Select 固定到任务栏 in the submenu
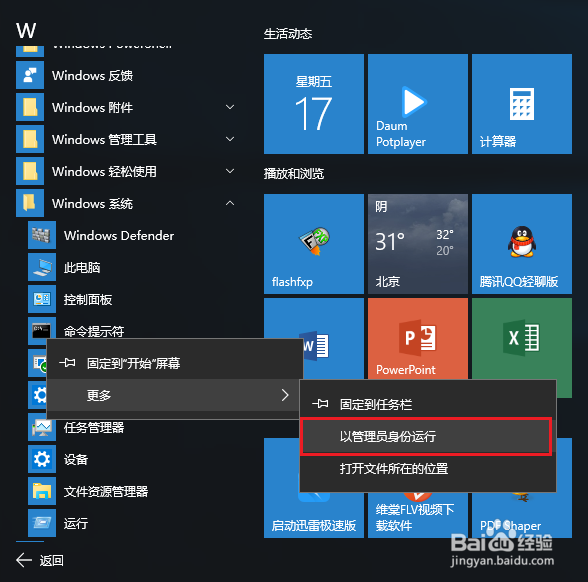The height and width of the screenshot is (582, 588). [x=428, y=404]
